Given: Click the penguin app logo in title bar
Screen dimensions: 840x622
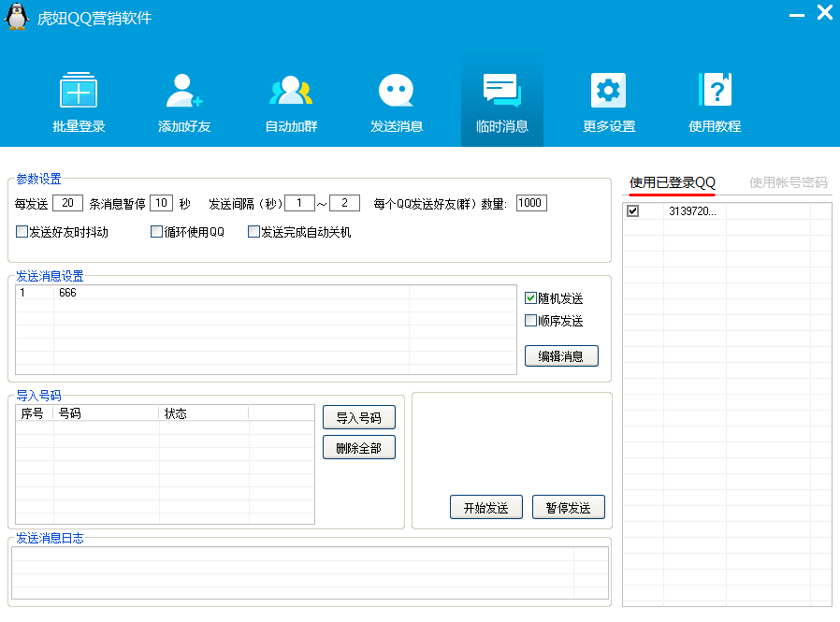Looking at the screenshot, I should pyautogui.click(x=17, y=16).
